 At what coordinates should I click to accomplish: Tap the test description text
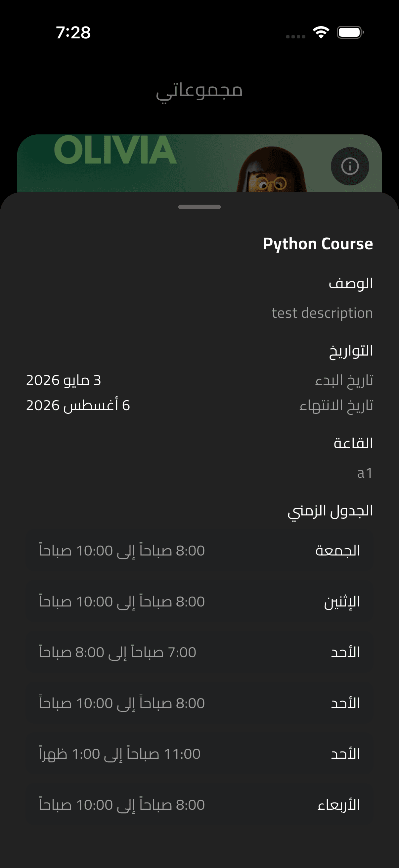[x=322, y=313]
